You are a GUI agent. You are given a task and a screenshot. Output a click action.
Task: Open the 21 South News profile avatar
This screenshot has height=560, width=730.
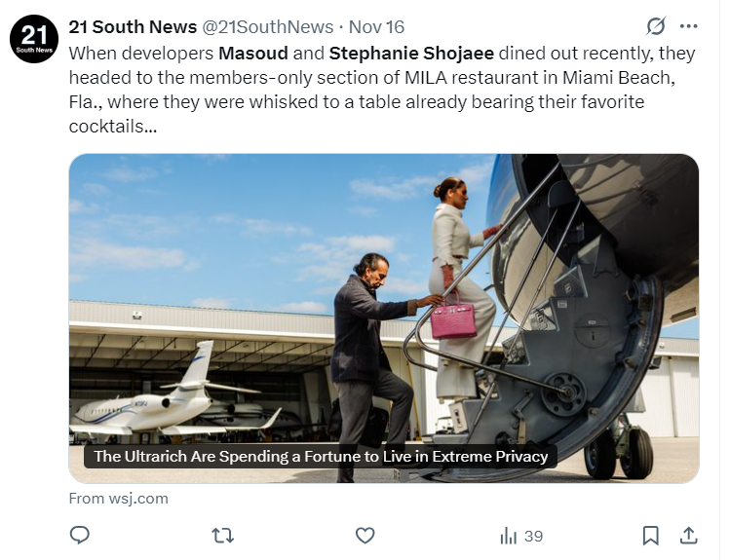(35, 40)
